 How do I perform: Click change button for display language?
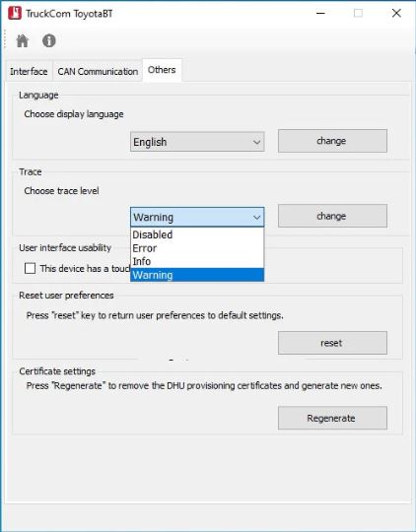click(x=332, y=141)
